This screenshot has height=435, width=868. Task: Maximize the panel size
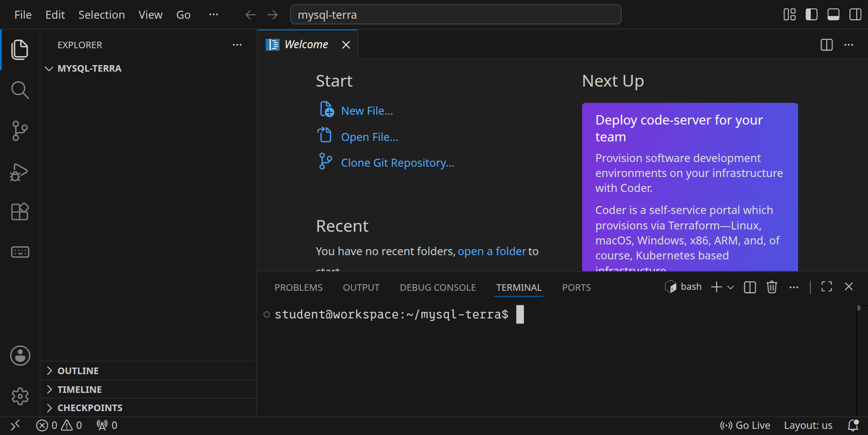pos(827,287)
